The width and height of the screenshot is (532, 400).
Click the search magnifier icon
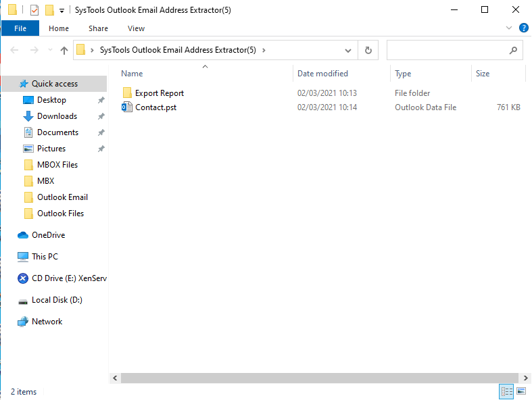[x=513, y=51]
